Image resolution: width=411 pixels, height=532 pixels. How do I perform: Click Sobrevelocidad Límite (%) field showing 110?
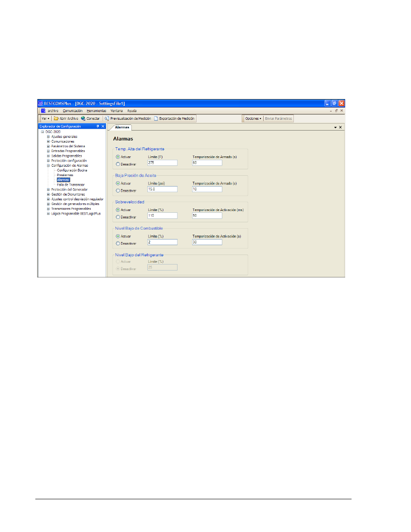(162, 215)
